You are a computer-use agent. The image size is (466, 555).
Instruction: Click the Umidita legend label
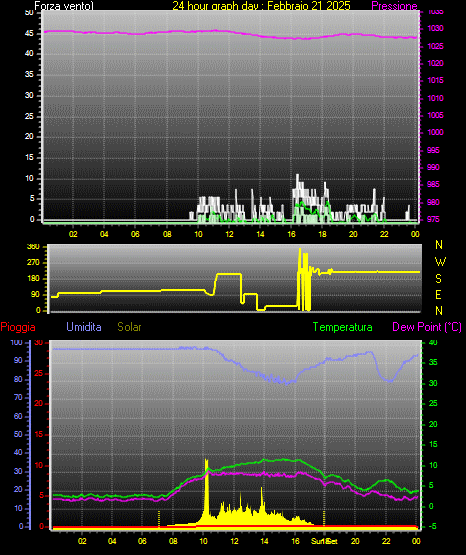(x=84, y=327)
